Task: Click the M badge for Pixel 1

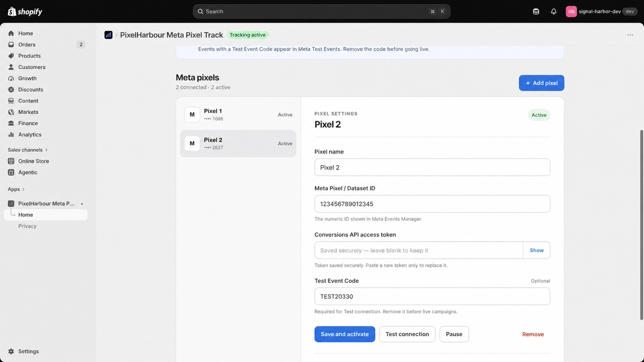Action: [192, 115]
